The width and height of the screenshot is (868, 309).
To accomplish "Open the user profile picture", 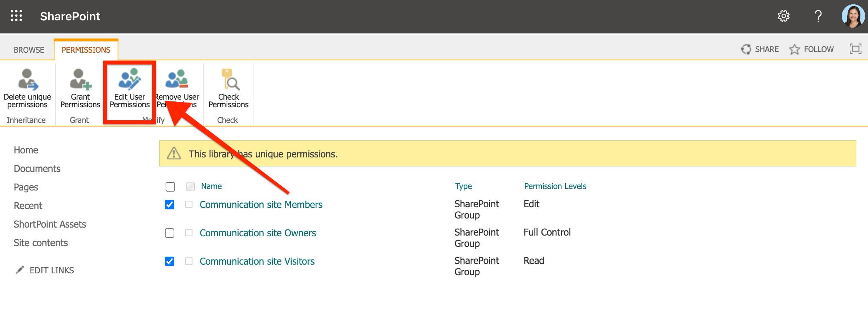I will (x=853, y=16).
